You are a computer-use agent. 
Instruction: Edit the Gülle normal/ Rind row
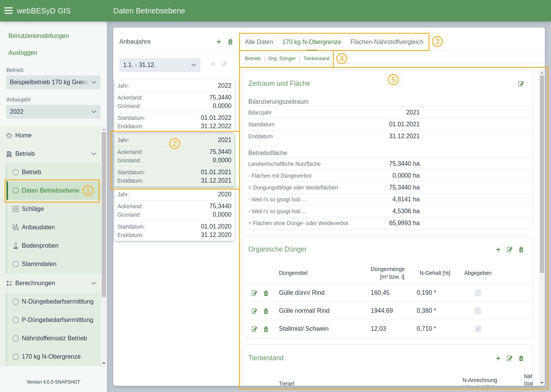coord(254,311)
